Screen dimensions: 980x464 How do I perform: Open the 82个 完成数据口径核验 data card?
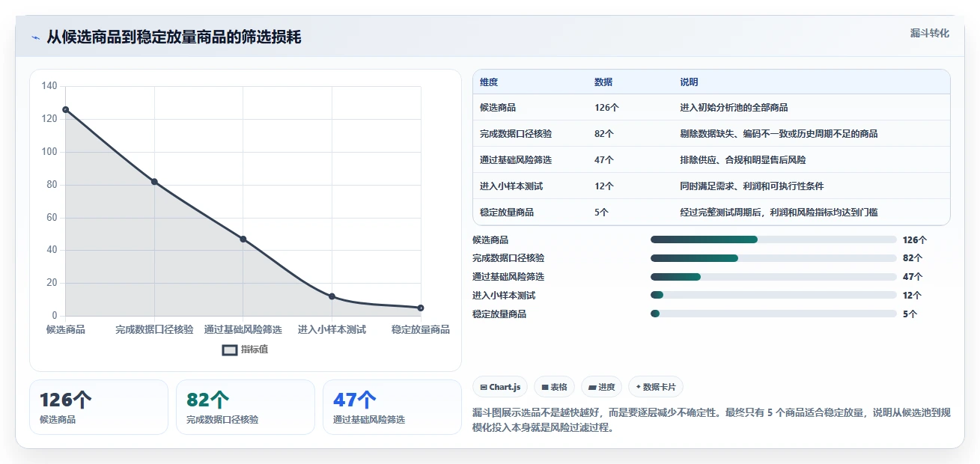246,407
